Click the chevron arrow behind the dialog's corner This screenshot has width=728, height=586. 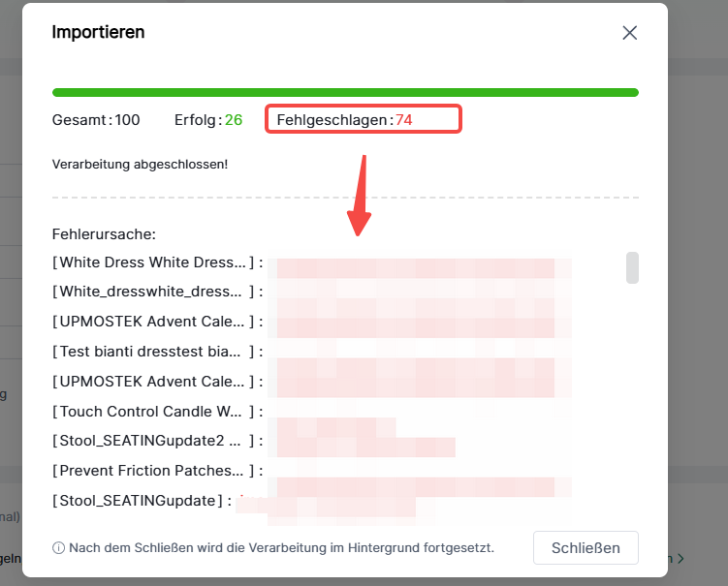point(681,558)
